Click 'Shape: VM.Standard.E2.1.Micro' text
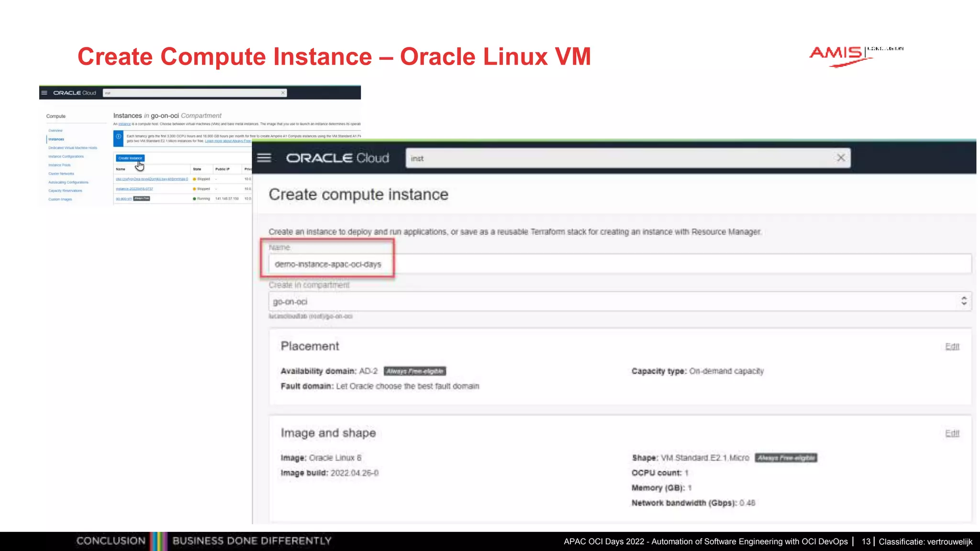 (x=690, y=458)
